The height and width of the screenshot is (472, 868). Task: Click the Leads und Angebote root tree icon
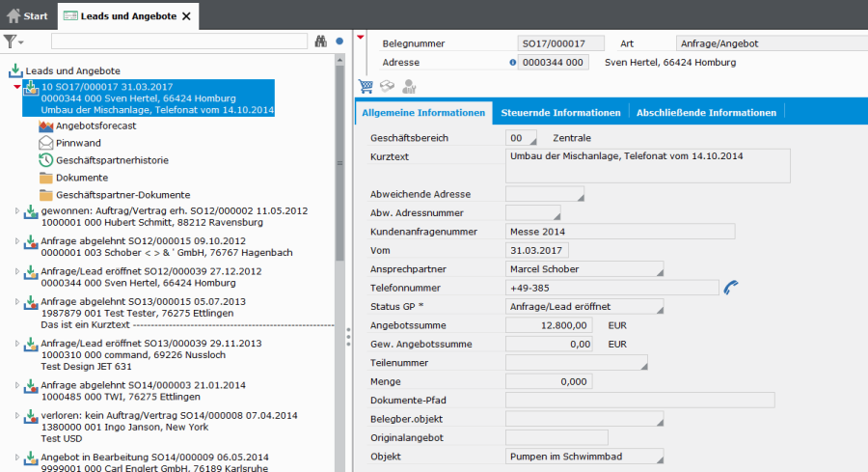pyautogui.click(x=15, y=70)
